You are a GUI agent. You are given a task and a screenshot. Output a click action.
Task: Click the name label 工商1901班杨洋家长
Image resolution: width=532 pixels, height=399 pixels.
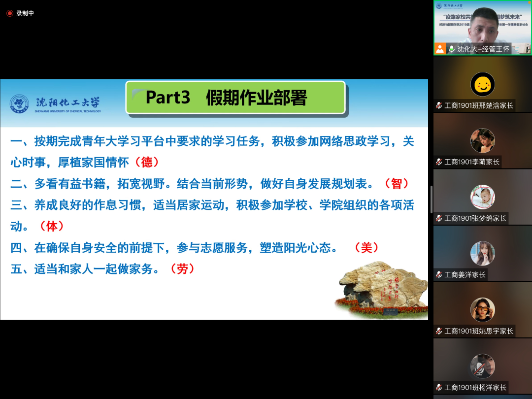[475, 387]
